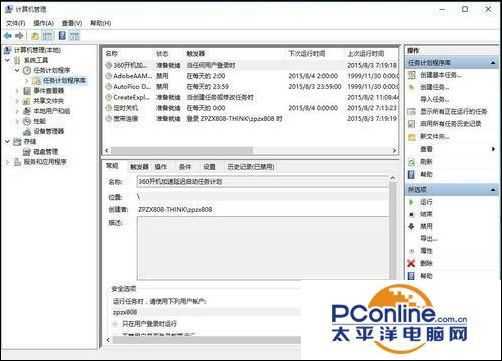This screenshot has width=502, height=361.
Task: Switch to the 历史记录(已禁用) tab
Action: 251,167
